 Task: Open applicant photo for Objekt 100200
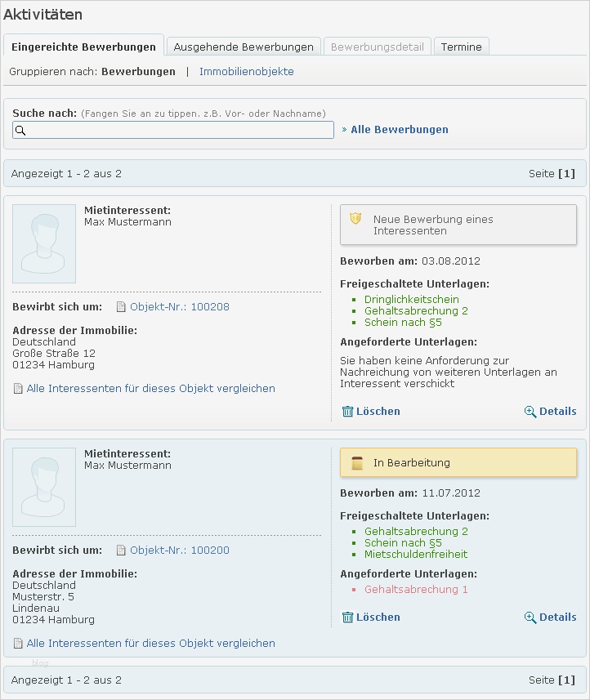click(x=44, y=487)
